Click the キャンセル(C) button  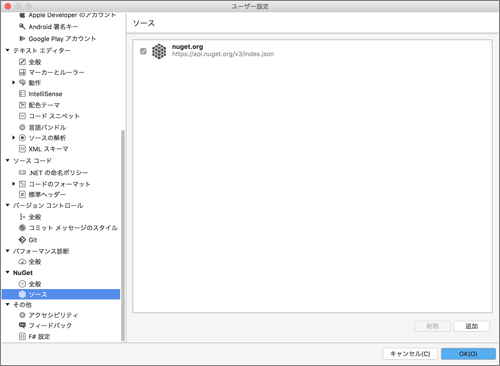[410, 354]
